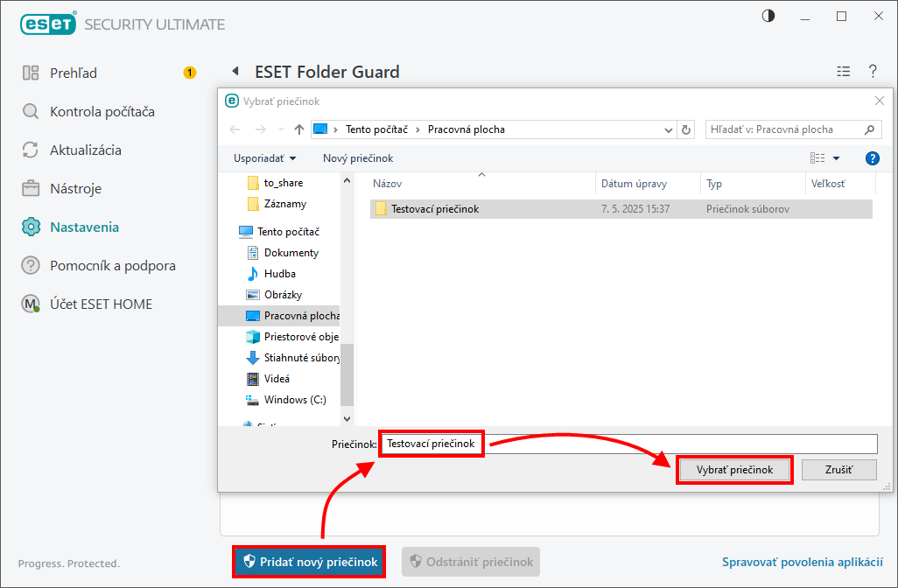Select the Testovací priečinok folder row
898x588 pixels.
pyautogui.click(x=621, y=209)
